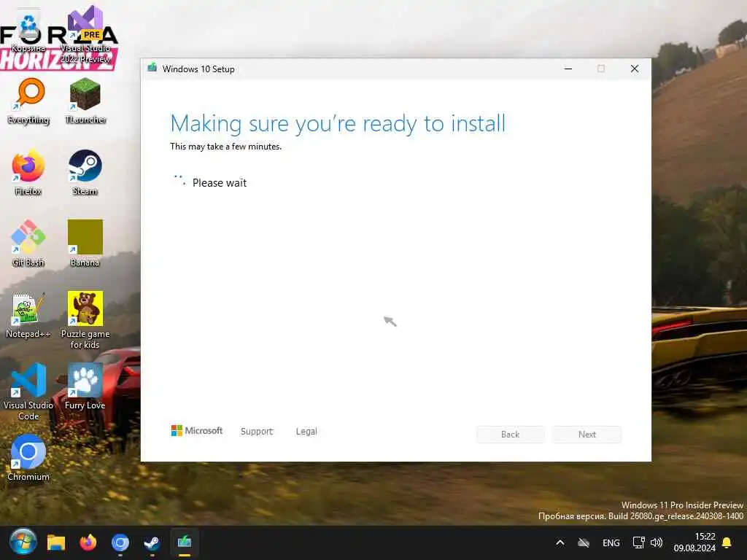This screenshot has width=747, height=560.
Task: Minimize the Windows 10 Setup window
Action: [568, 69]
